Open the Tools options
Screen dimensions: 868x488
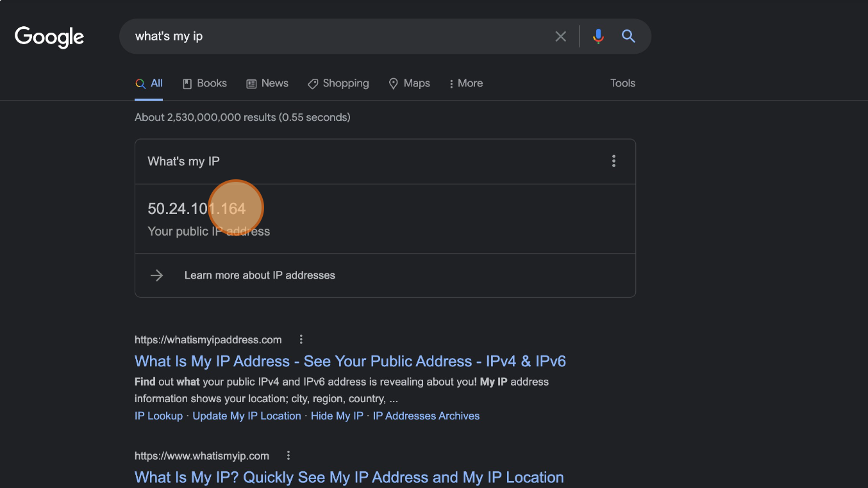coord(622,83)
